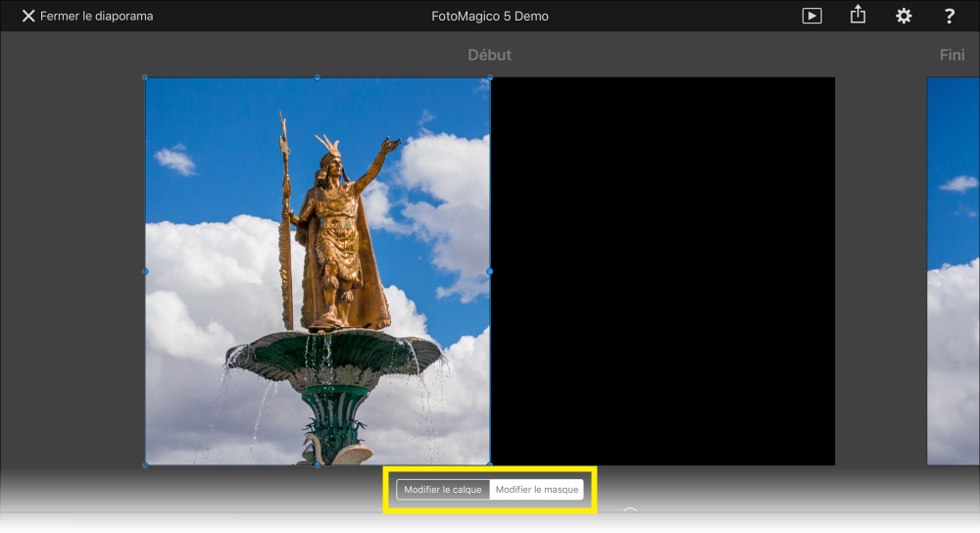
Task: Play the slideshow preview
Action: (x=811, y=17)
